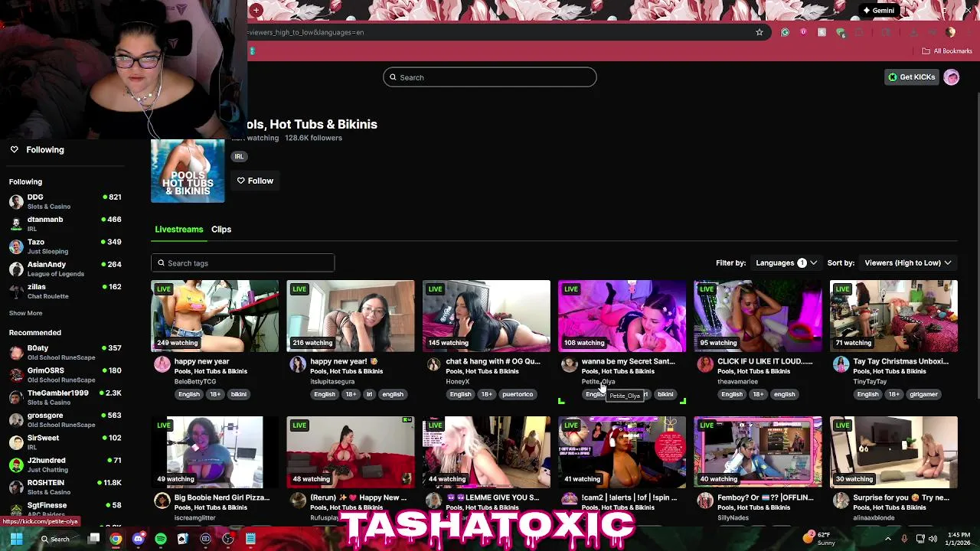Open the 216 watching stream thumbnail
Image resolution: width=980 pixels, height=551 pixels.
click(351, 316)
